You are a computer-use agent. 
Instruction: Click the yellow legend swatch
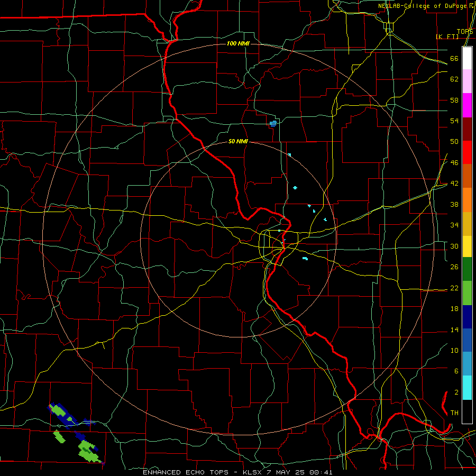coord(467,246)
